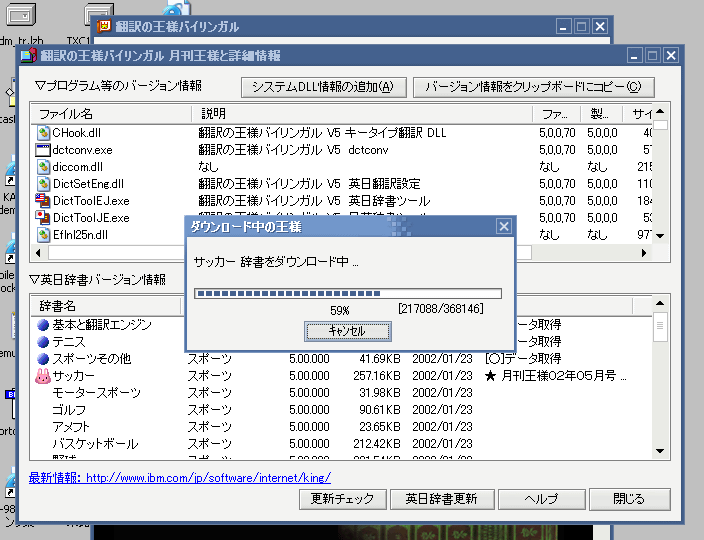Select the DictToolIE.exe icon

[43, 200]
